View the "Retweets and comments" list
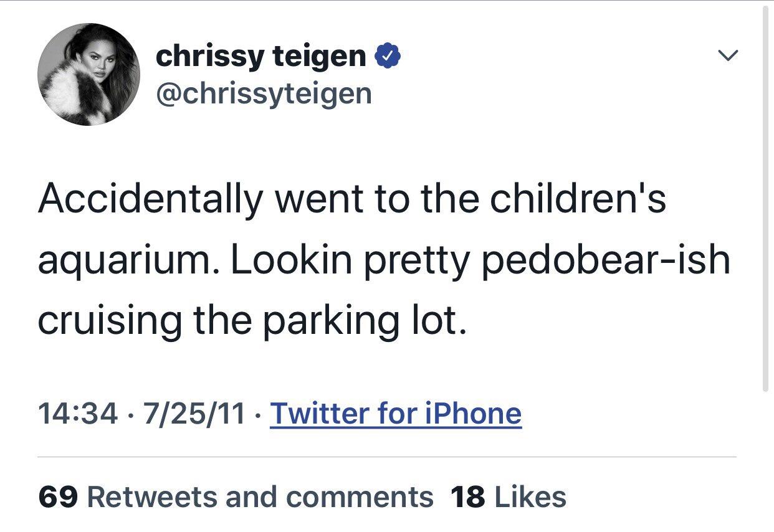Screen dimensions: 774x532 tap(260, 497)
